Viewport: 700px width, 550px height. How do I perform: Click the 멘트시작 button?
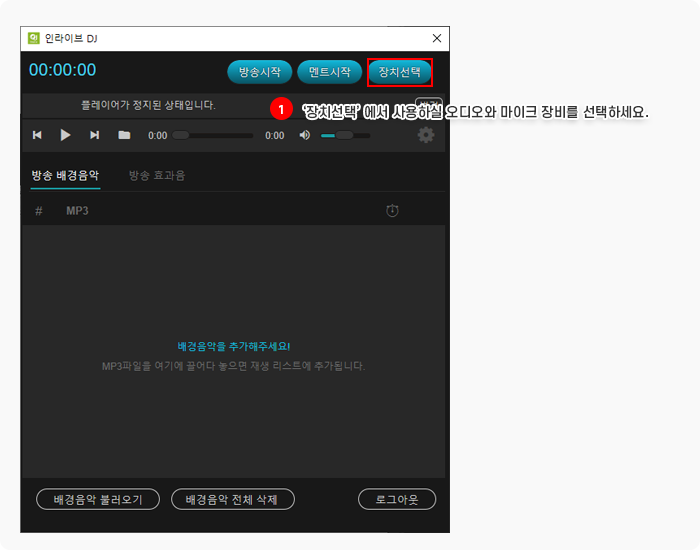(x=329, y=72)
